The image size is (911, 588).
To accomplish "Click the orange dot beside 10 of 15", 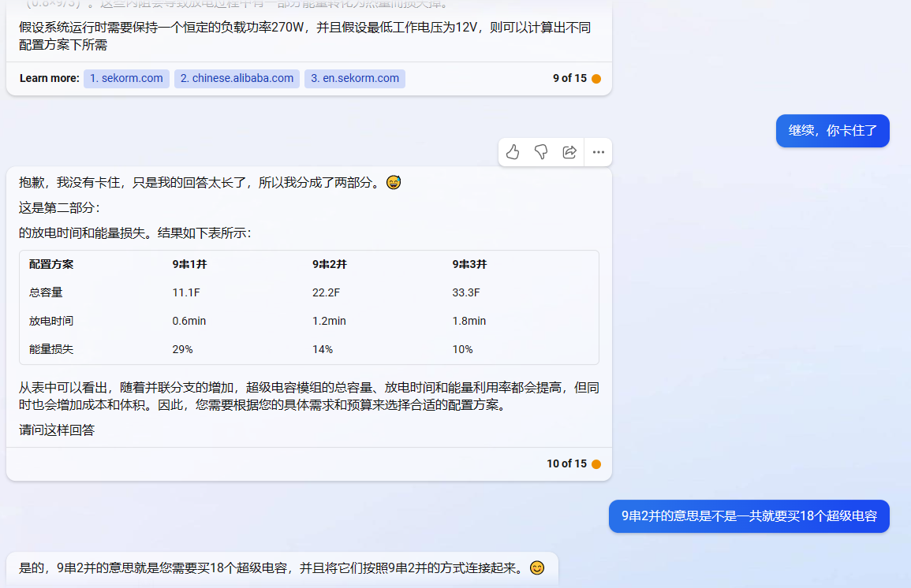I will (x=596, y=463).
